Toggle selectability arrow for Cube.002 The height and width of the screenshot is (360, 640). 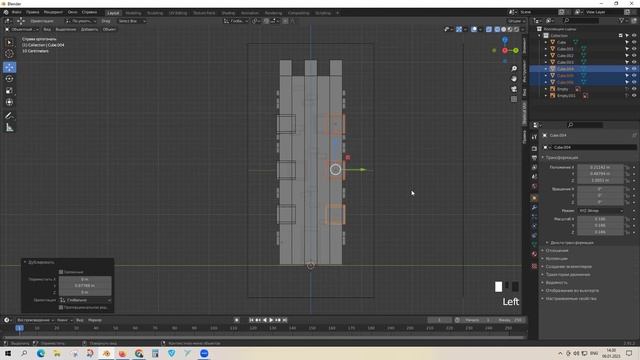pyautogui.click(x=627, y=56)
